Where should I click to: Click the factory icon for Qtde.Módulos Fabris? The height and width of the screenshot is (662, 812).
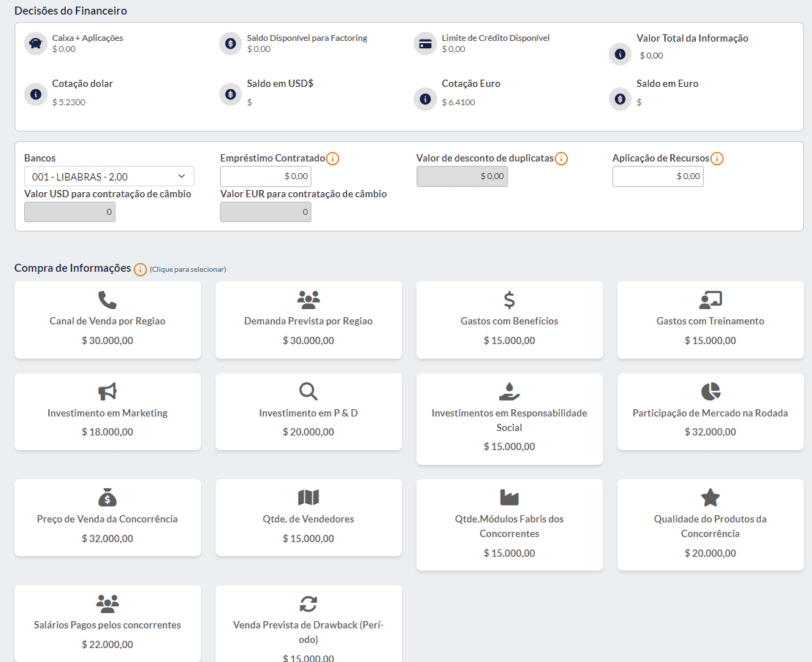click(509, 498)
